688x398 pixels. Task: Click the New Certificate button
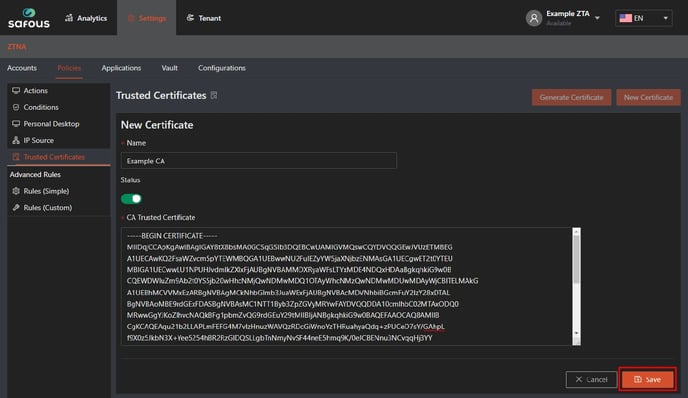click(x=648, y=97)
